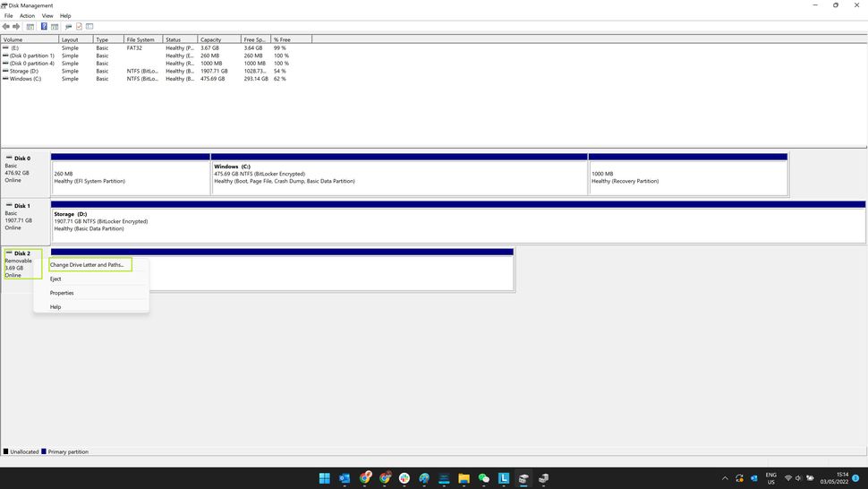868x489 pixels.
Task: Open the File menu
Action: coord(8,15)
